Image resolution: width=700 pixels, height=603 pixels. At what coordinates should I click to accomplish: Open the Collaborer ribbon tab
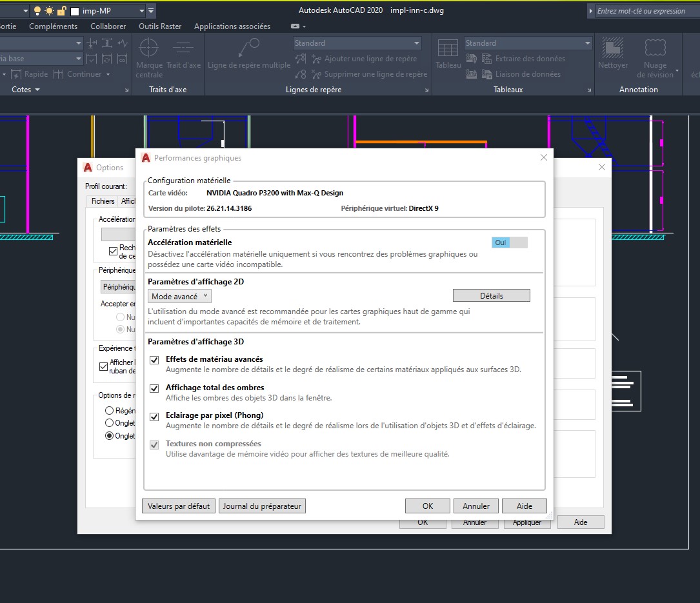[108, 26]
